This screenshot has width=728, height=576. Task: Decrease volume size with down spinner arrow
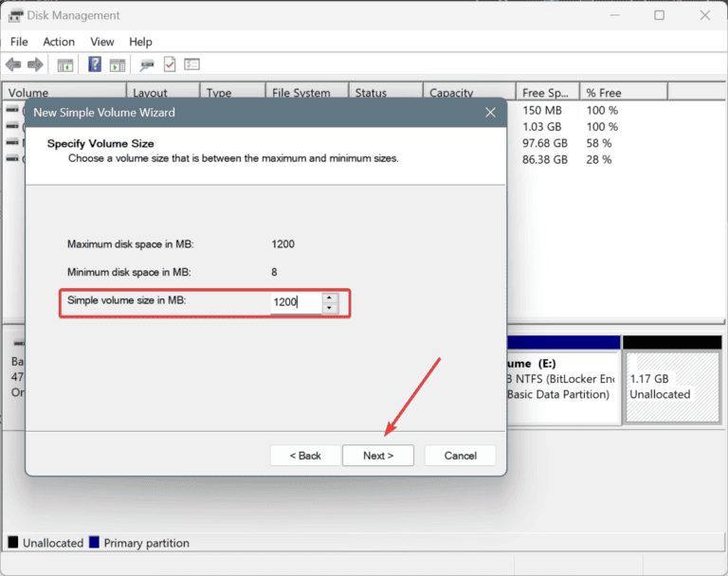tap(329, 308)
